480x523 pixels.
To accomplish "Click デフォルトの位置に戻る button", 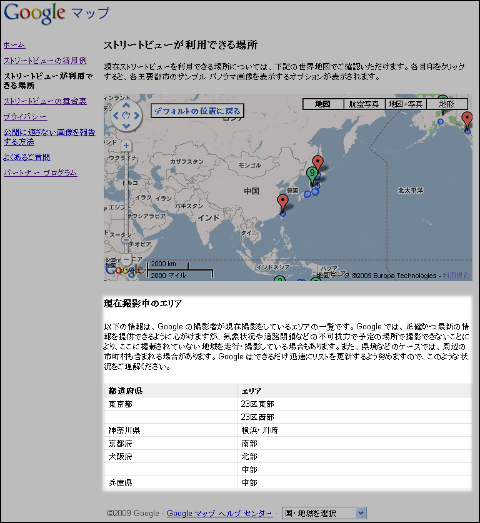I will [197, 111].
